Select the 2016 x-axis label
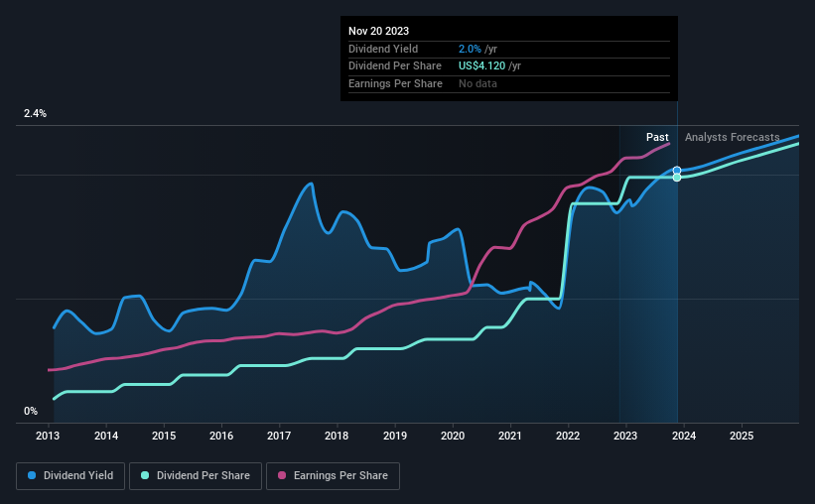The image size is (815, 504). pyautogui.click(x=221, y=436)
